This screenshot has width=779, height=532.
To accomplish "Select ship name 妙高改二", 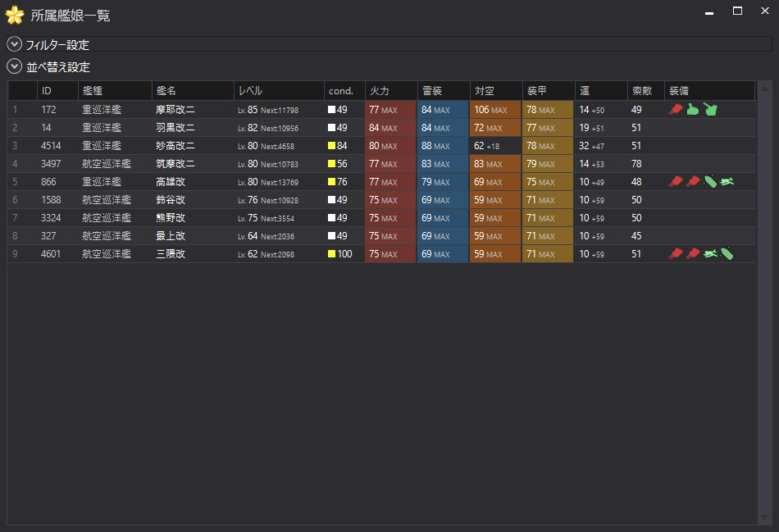I will tap(175, 146).
